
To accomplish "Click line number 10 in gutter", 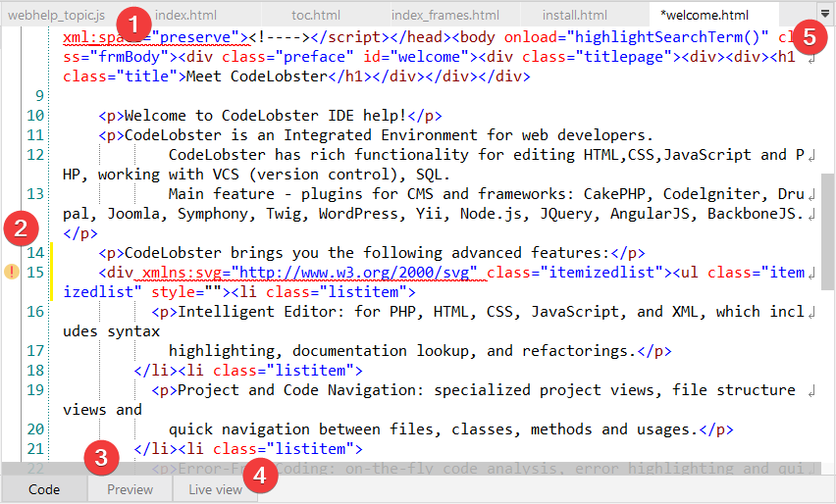I will point(35,116).
